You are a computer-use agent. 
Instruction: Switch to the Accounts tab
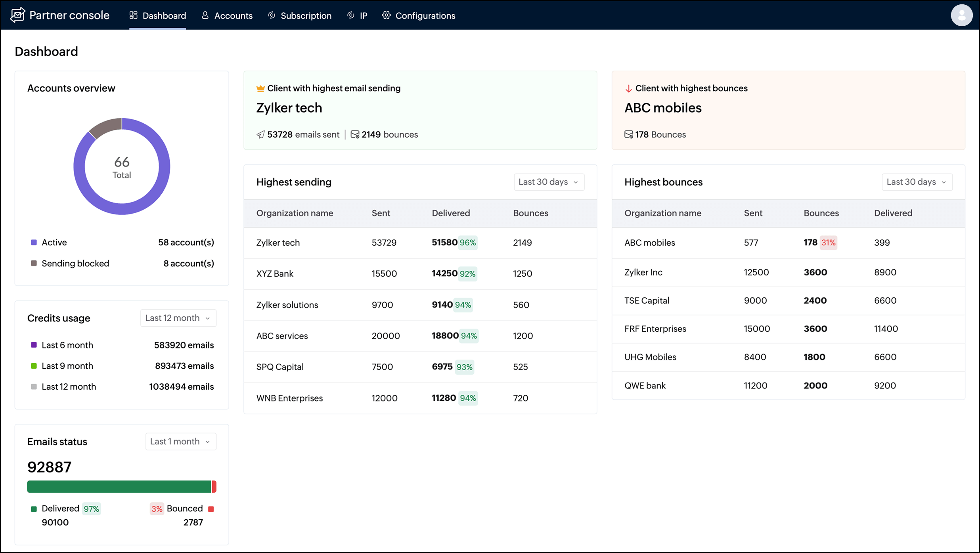pyautogui.click(x=233, y=15)
